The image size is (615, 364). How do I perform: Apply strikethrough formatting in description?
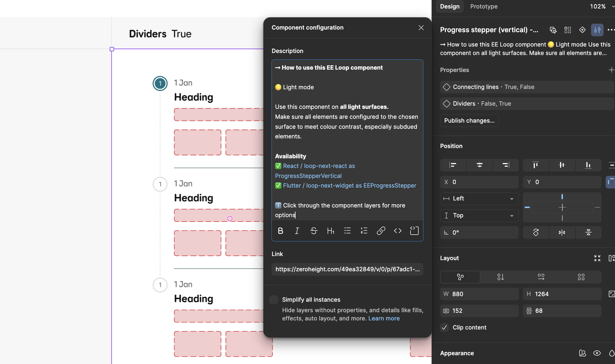tap(314, 231)
